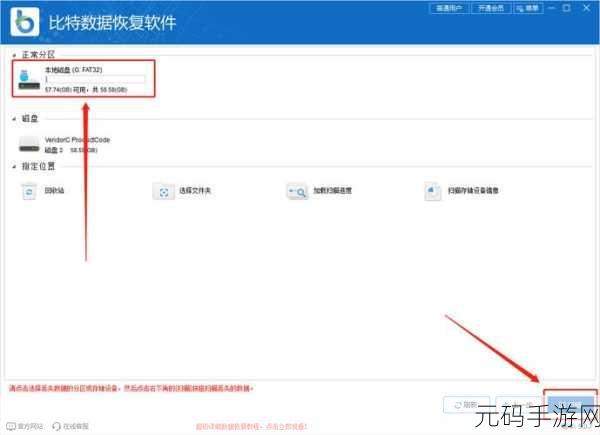Viewport: 600px width, 435px height.
Task: Open the red tutorial link in footer
Action: point(251,426)
